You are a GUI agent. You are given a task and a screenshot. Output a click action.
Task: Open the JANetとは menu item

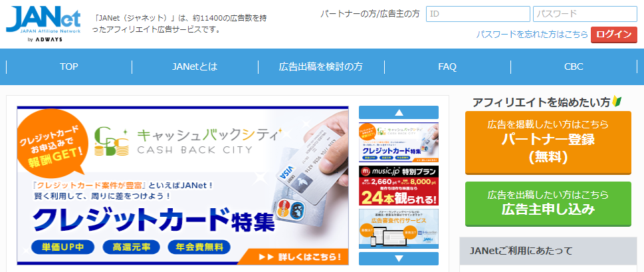point(195,67)
